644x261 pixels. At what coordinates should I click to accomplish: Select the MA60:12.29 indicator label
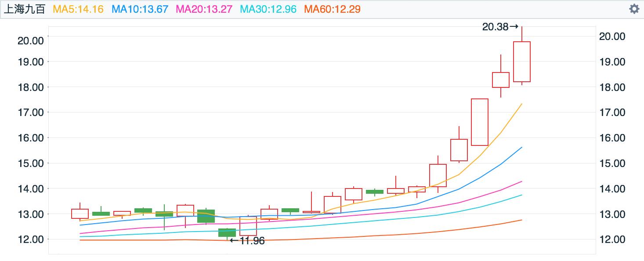tap(332, 9)
